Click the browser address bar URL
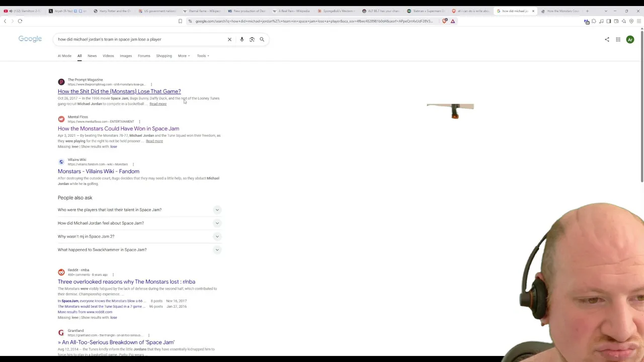Viewport: 644px width, 362px height. pyautogui.click(x=314, y=21)
